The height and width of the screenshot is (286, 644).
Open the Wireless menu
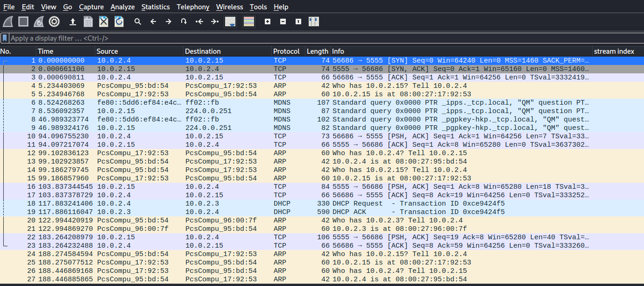pos(229,7)
